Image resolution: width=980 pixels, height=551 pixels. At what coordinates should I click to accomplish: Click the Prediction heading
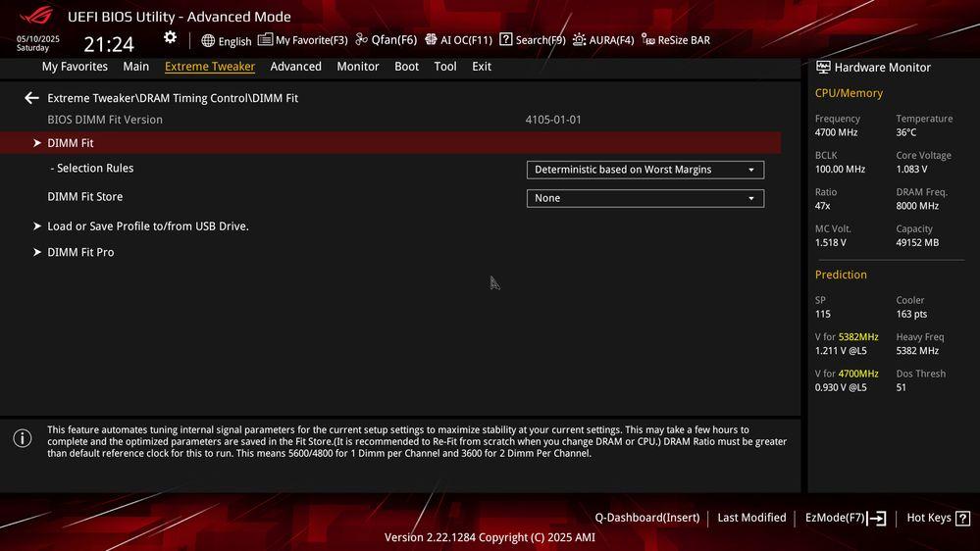tap(841, 275)
